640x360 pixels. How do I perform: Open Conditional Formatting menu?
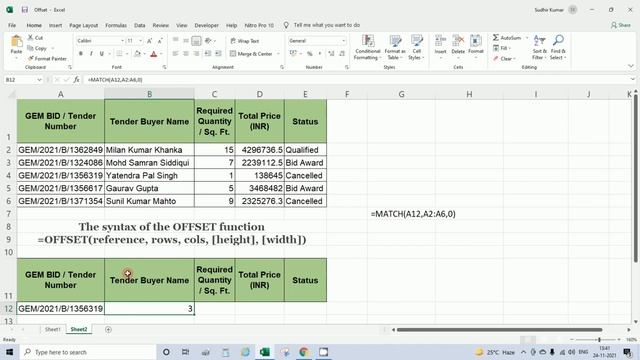coord(367,47)
